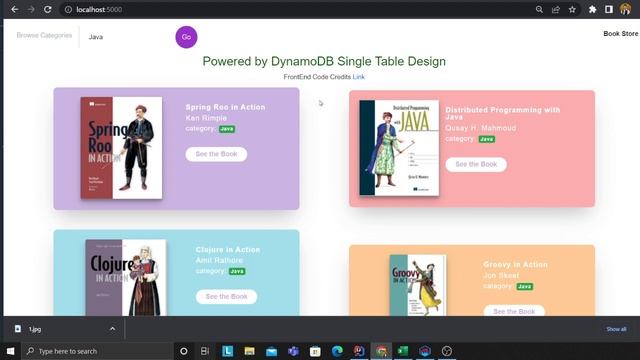Open Task View on the taskbar

click(205, 351)
